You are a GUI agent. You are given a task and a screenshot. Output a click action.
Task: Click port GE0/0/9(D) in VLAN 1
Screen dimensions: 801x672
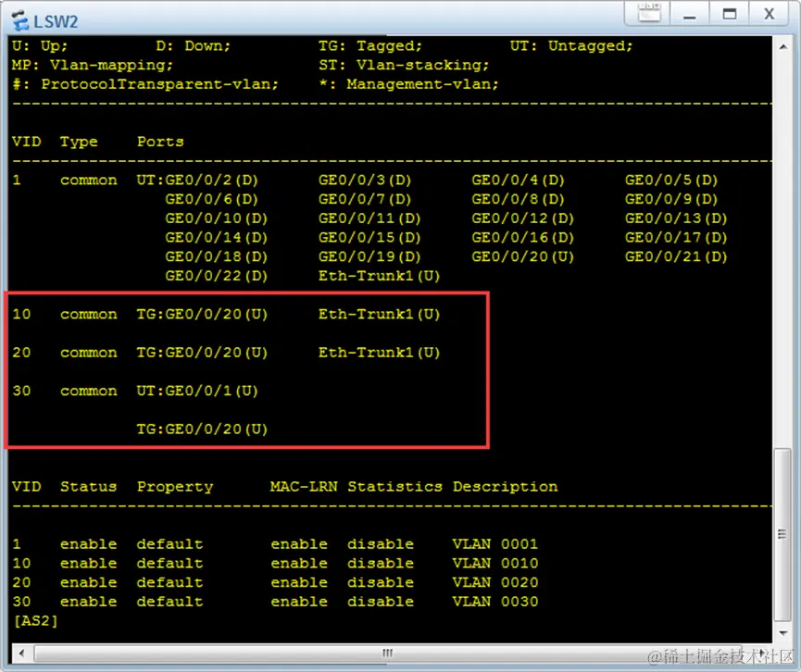click(671, 199)
